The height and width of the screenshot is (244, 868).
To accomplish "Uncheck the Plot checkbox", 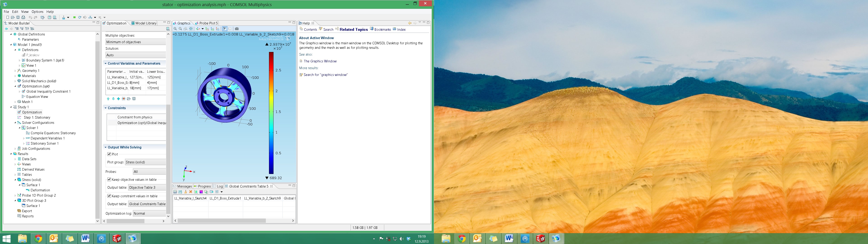I will (109, 154).
